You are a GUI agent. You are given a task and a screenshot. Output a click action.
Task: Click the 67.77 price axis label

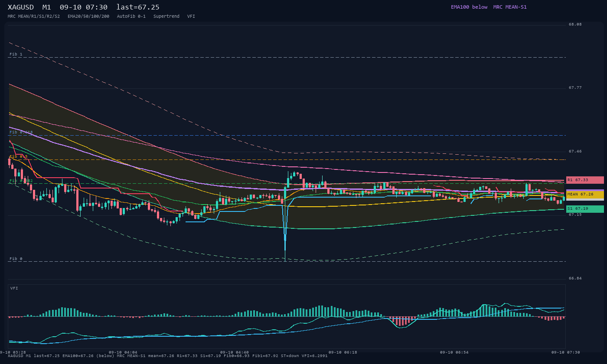pyautogui.click(x=575, y=88)
